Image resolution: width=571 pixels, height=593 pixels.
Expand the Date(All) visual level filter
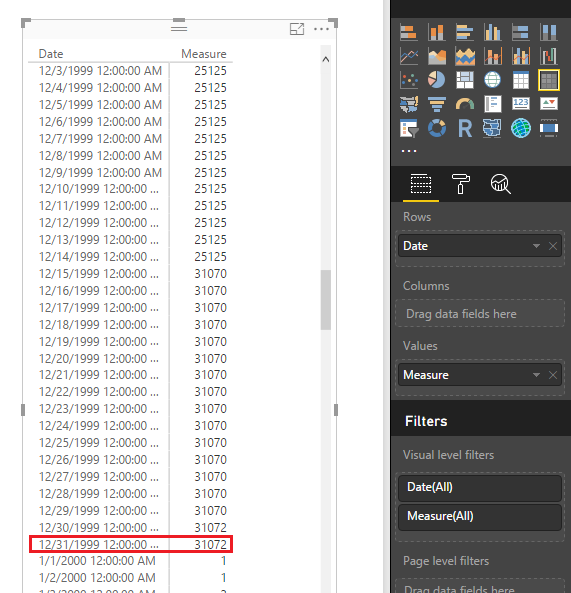click(479, 487)
